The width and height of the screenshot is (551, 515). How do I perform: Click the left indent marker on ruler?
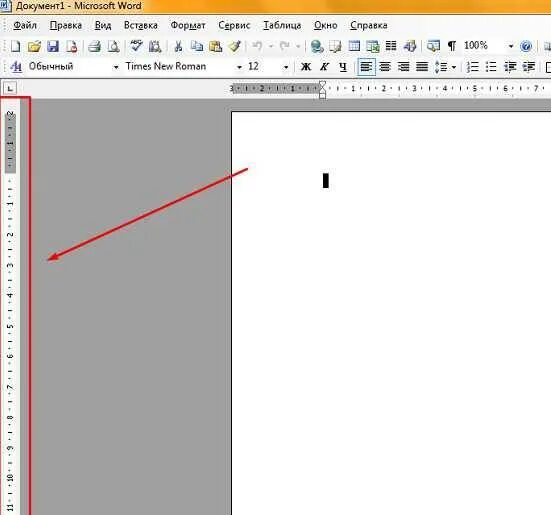[322, 96]
